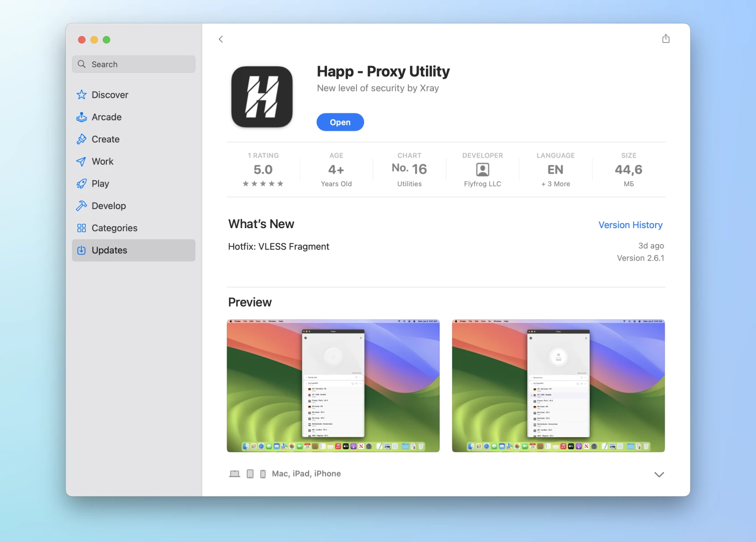Click the 5.0 star rating

pyautogui.click(x=263, y=170)
